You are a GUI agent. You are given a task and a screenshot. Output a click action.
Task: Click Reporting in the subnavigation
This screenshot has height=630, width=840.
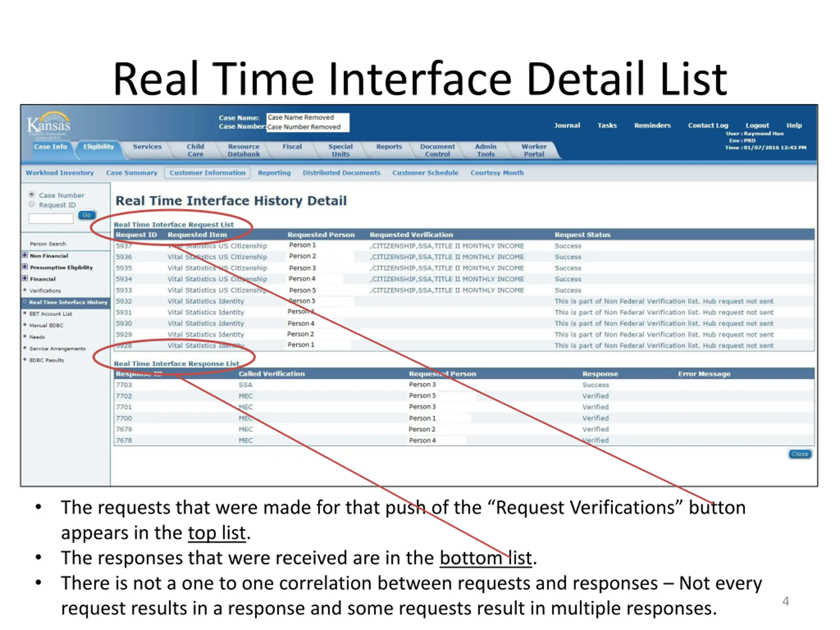pyautogui.click(x=274, y=173)
